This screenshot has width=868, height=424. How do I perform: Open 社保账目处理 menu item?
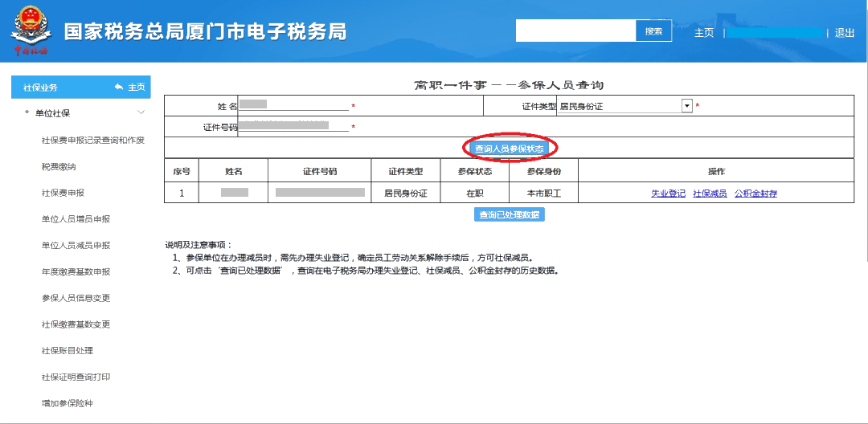click(x=67, y=350)
